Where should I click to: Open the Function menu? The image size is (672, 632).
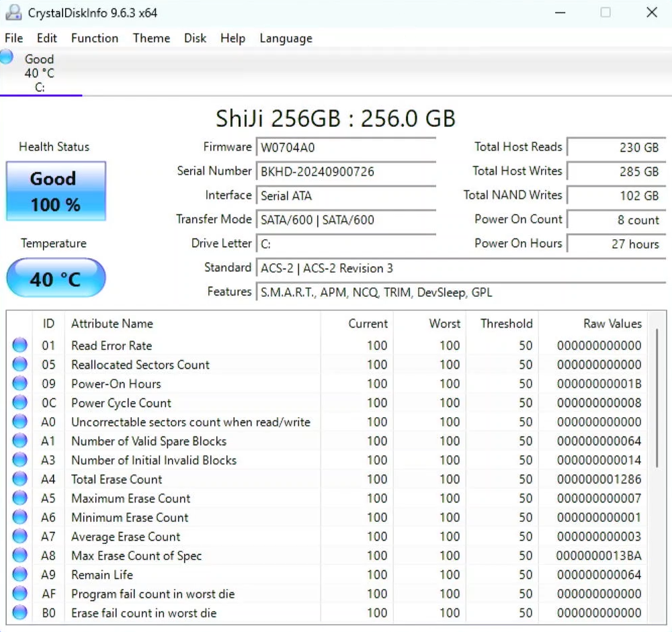[95, 38]
